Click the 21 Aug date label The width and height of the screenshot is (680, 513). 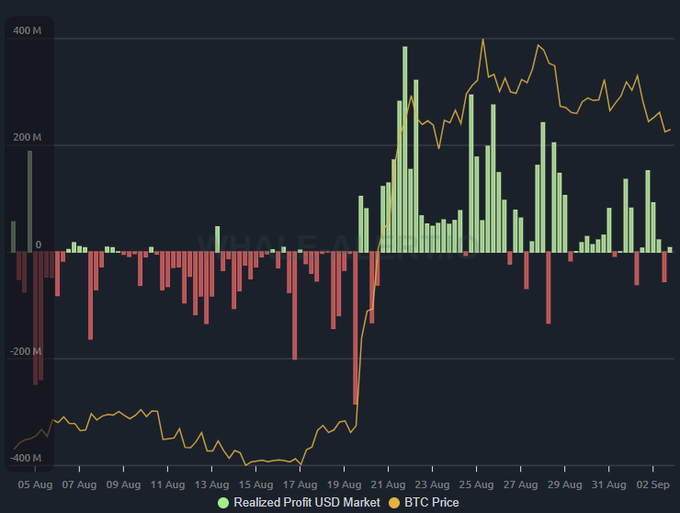[x=388, y=485]
